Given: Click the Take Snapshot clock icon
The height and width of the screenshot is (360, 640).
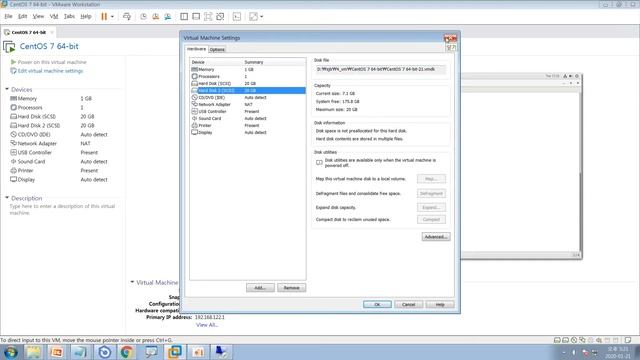Looking at the screenshot, I should pyautogui.click(x=143, y=16).
